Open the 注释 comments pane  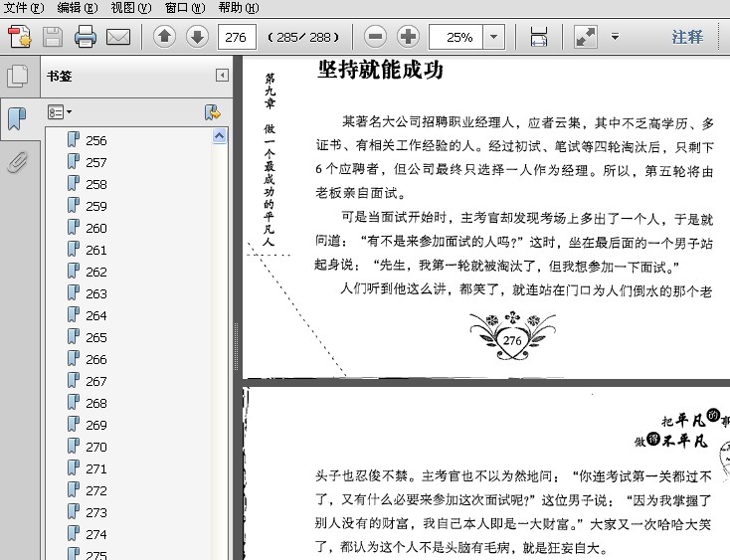687,37
